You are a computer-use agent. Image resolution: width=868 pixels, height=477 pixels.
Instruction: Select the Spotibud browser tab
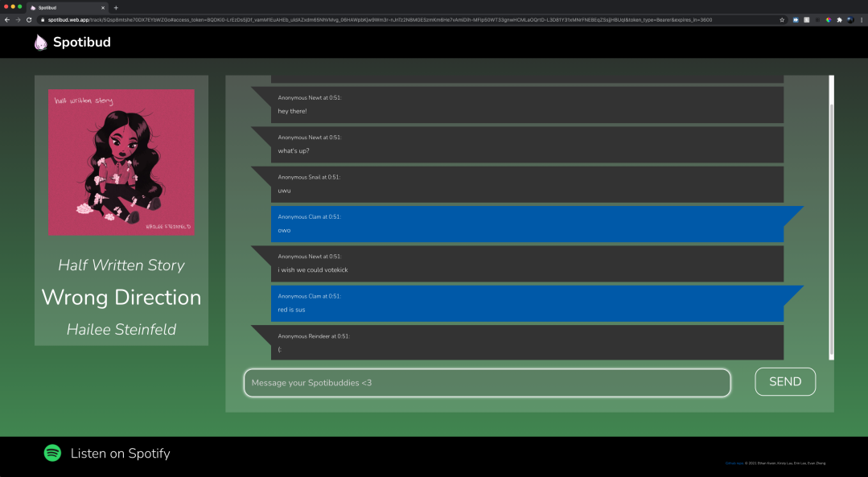(68, 8)
